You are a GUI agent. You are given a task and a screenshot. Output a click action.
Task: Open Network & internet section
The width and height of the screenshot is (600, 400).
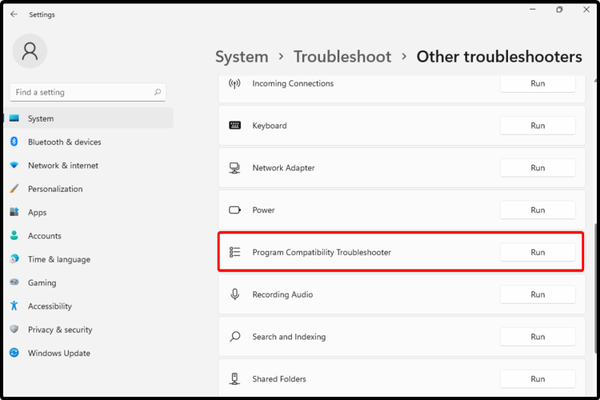(x=63, y=165)
